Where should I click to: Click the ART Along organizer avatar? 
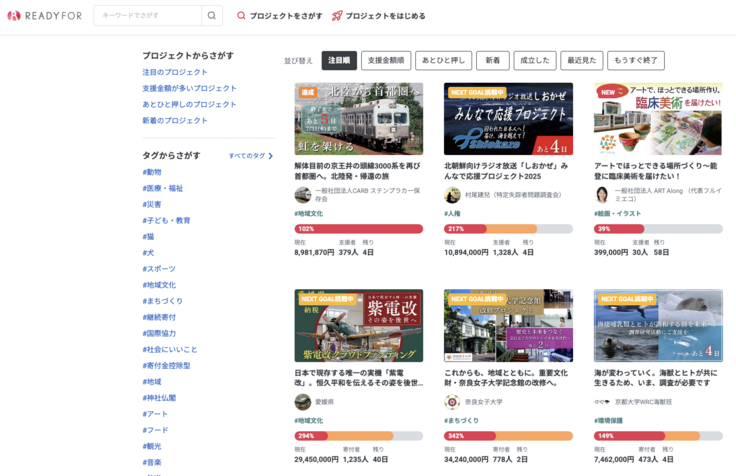pos(602,195)
